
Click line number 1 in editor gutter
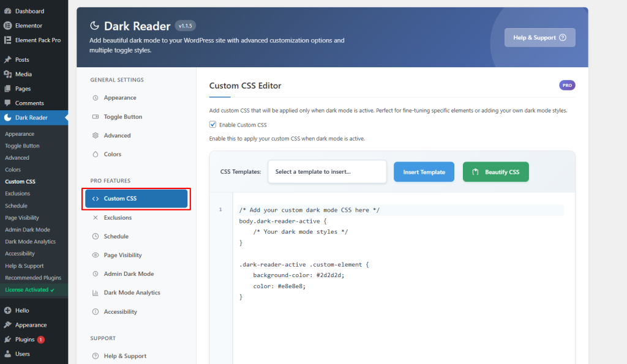point(220,210)
